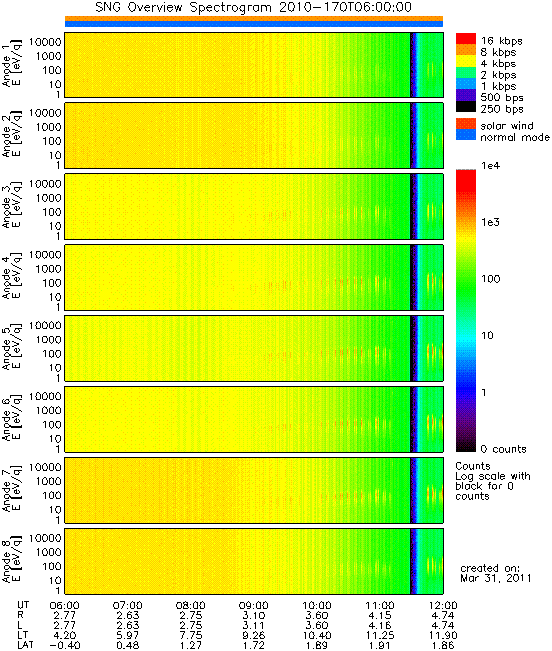Click the counts color scale bar

(x=466, y=311)
